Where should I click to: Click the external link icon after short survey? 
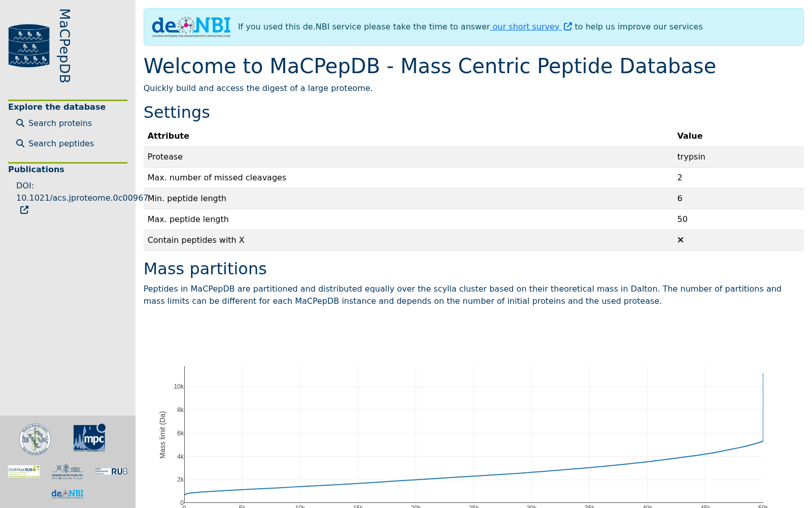point(568,26)
